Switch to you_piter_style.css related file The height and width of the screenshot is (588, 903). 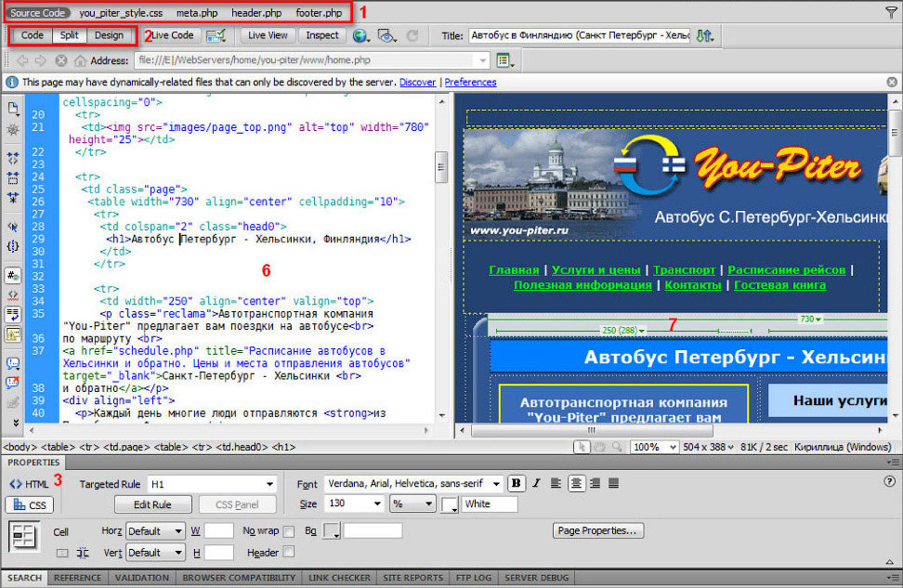click(x=121, y=13)
